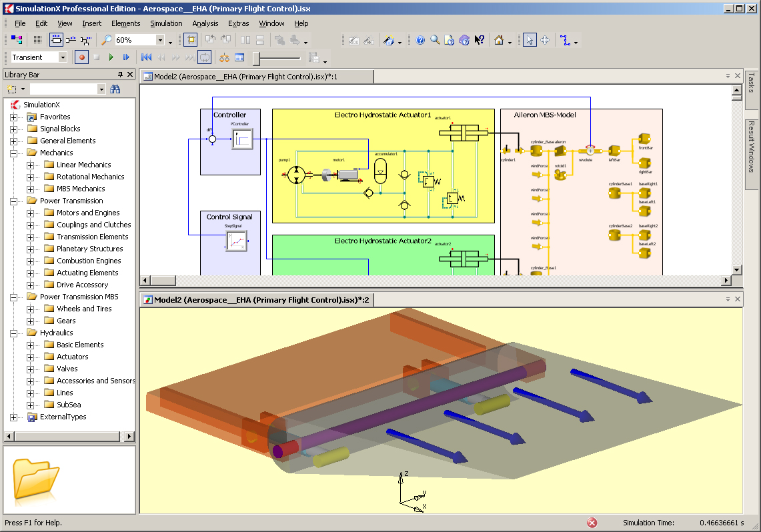The image size is (761, 532).
Task: Toggle the grid display icon
Action: (x=37, y=40)
